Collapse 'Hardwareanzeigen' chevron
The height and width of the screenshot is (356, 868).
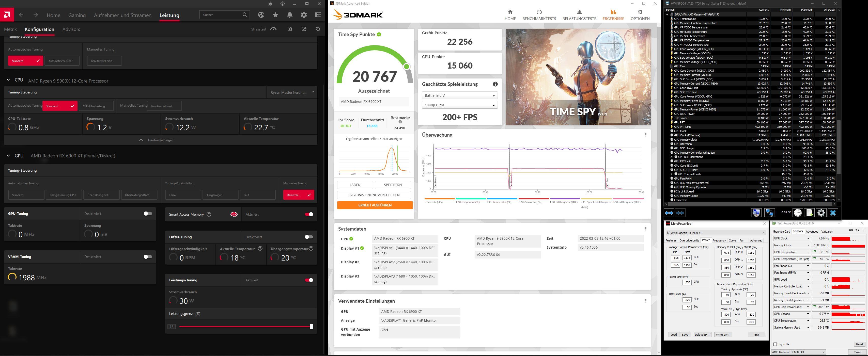pos(141,140)
